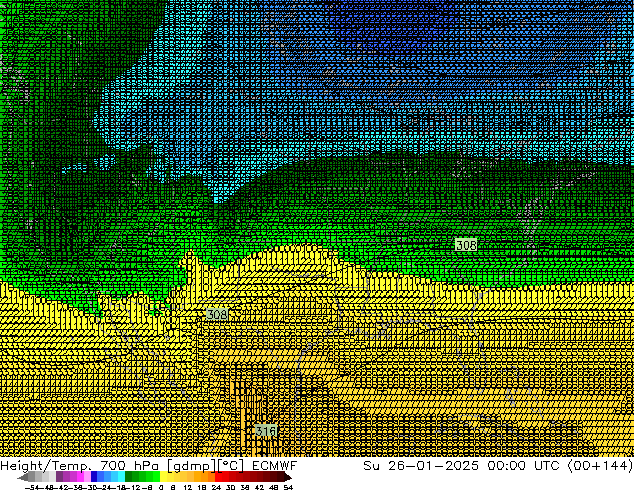The height and width of the screenshot is (490, 634).
Task: Pick the cyan swatch on the temperature scale
Action: [118, 477]
